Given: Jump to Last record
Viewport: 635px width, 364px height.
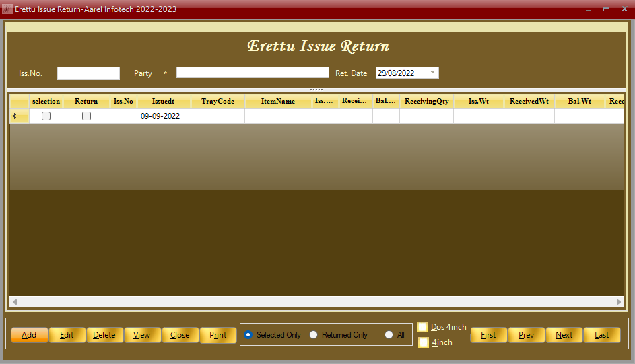Looking at the screenshot, I should coord(601,335).
